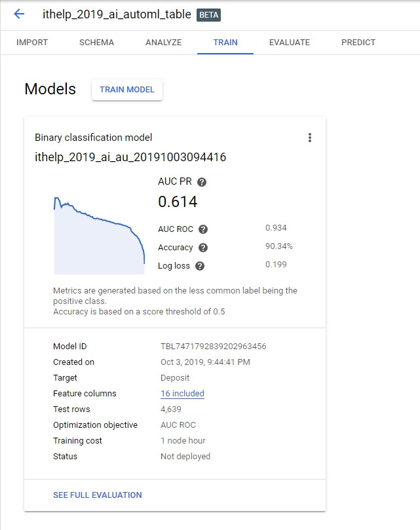420x530 pixels.
Task: Show help for Accuracy metric
Action: point(203,248)
